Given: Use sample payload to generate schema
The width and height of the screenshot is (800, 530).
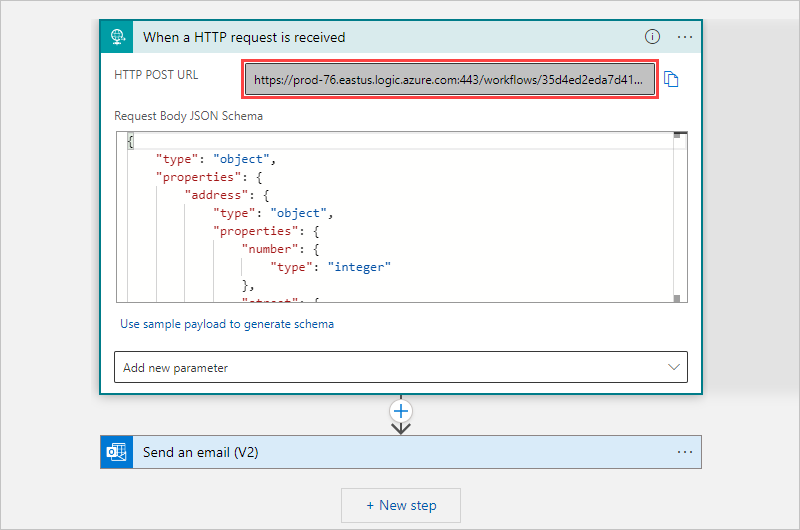Looking at the screenshot, I should [227, 324].
